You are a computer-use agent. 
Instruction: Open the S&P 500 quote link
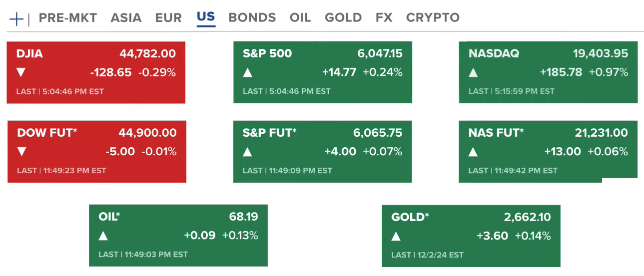tap(267, 54)
